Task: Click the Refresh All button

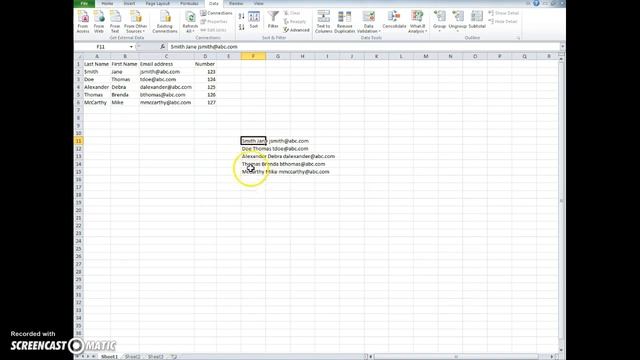Action: pyautogui.click(x=190, y=22)
